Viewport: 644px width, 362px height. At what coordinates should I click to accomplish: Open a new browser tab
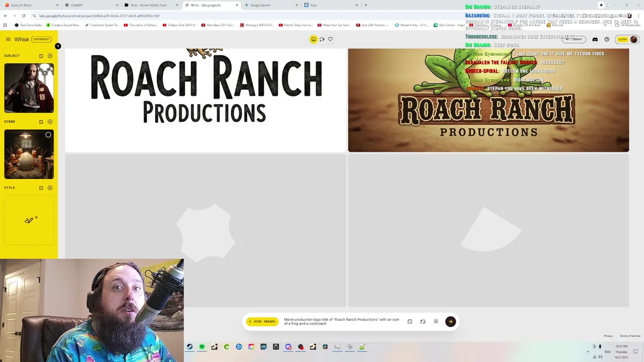click(365, 5)
